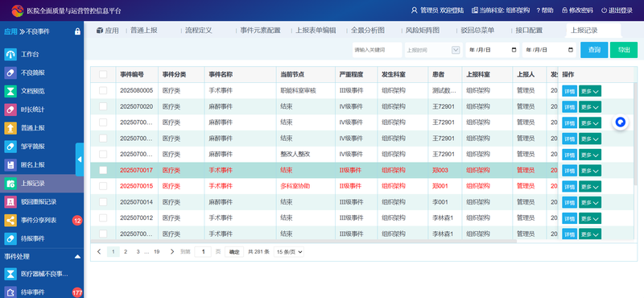644x298 pixels.
Task: Switch to the 上报表单编辑 tab
Action: pos(316,31)
